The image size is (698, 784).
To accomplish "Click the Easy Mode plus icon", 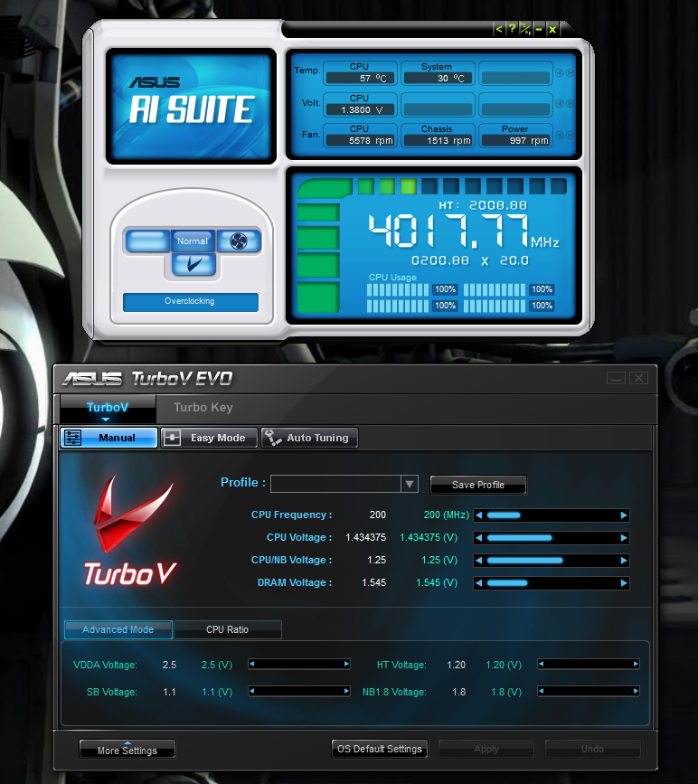I will point(172,438).
